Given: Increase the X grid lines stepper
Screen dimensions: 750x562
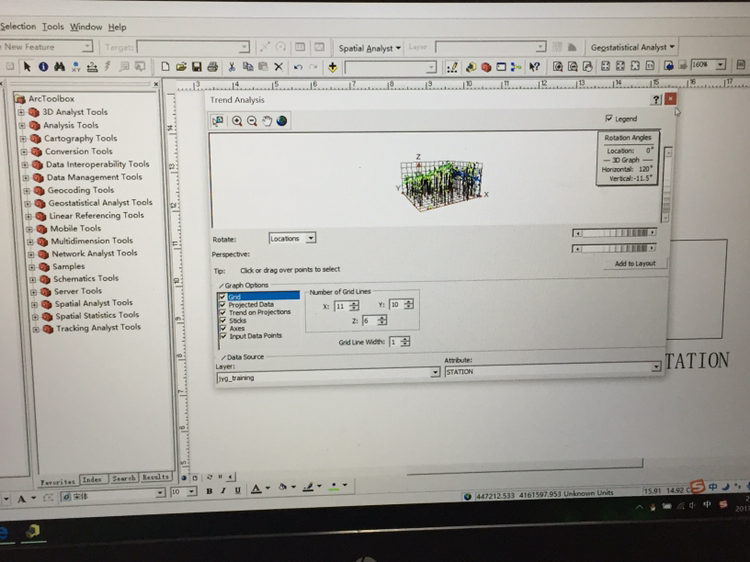Looking at the screenshot, I should pos(354,303).
